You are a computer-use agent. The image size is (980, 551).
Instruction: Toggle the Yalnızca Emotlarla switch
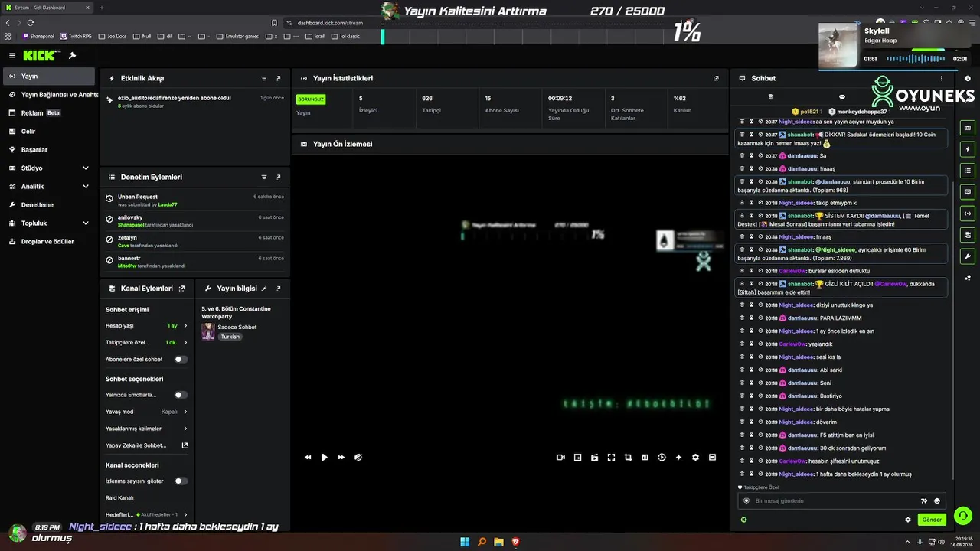181,395
